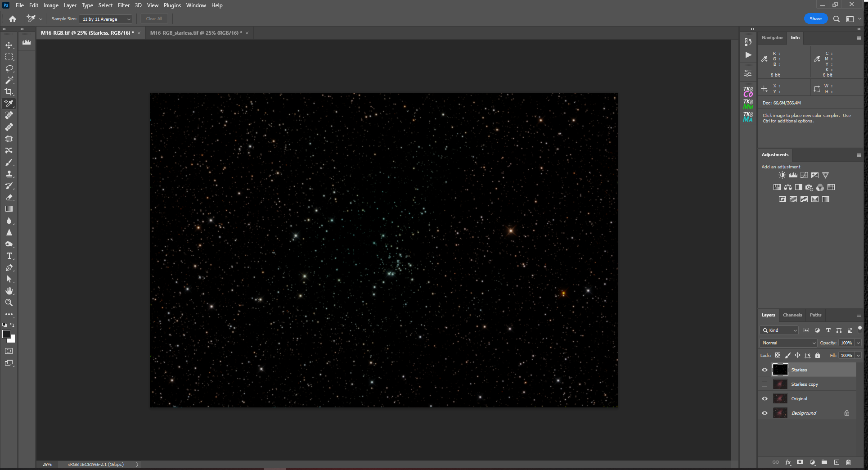Open the layer filter Kind dropdown
The width and height of the screenshot is (868, 470).
(779, 330)
